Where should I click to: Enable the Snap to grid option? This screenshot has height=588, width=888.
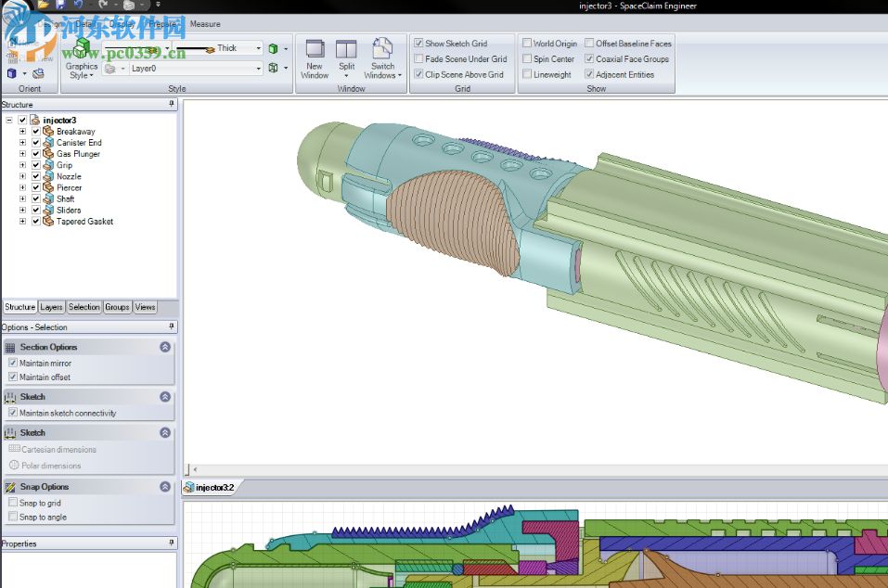point(13,503)
